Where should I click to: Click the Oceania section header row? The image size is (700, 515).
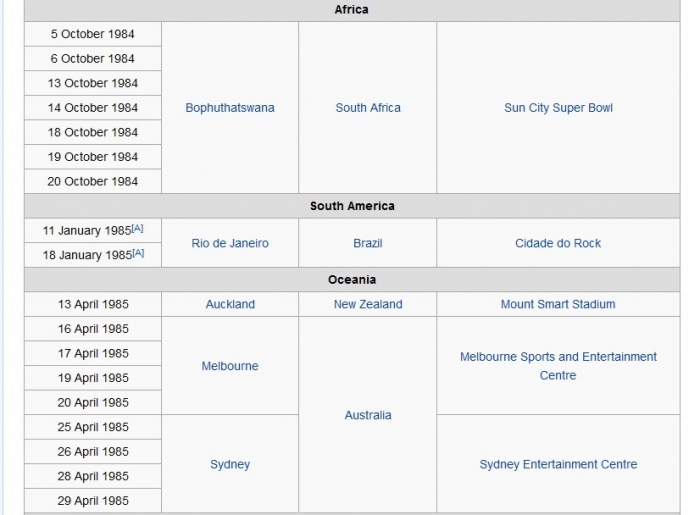click(351, 280)
